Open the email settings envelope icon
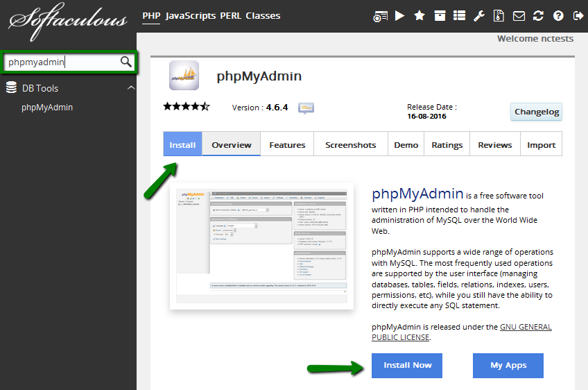The width and height of the screenshot is (588, 390). (x=519, y=16)
